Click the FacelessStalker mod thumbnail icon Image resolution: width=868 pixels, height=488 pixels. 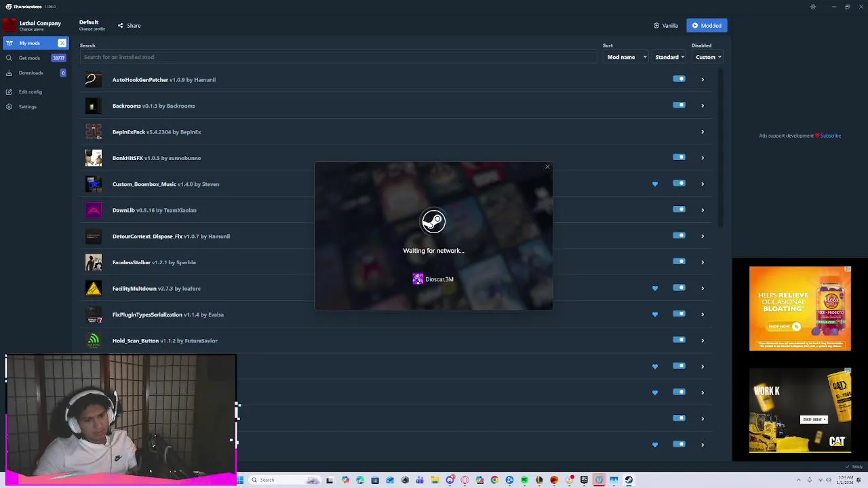coord(94,262)
